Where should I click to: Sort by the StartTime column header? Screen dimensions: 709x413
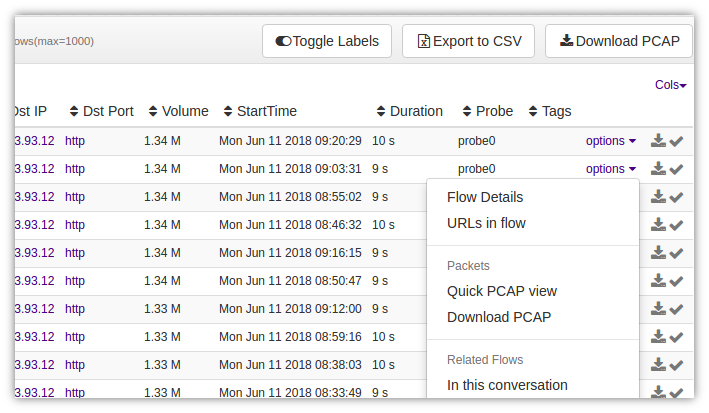coord(260,111)
